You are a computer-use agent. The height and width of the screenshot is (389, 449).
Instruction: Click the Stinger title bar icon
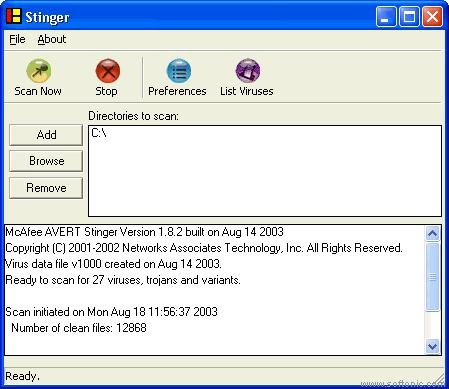click(14, 16)
